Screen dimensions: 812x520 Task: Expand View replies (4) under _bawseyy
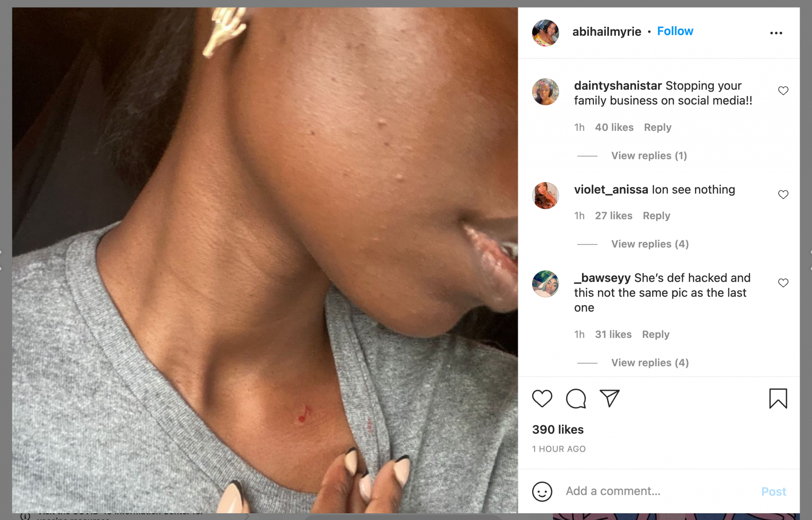650,363
